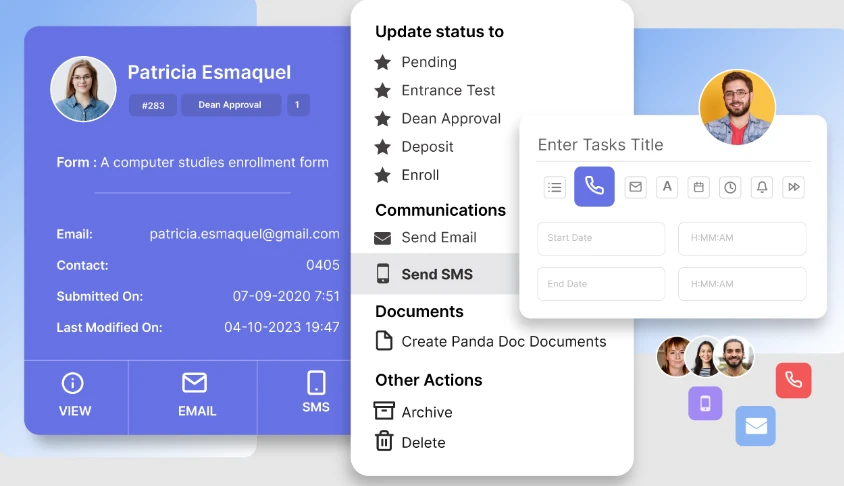
Task: Open the calendar icon in the task toolbar
Action: coord(699,187)
